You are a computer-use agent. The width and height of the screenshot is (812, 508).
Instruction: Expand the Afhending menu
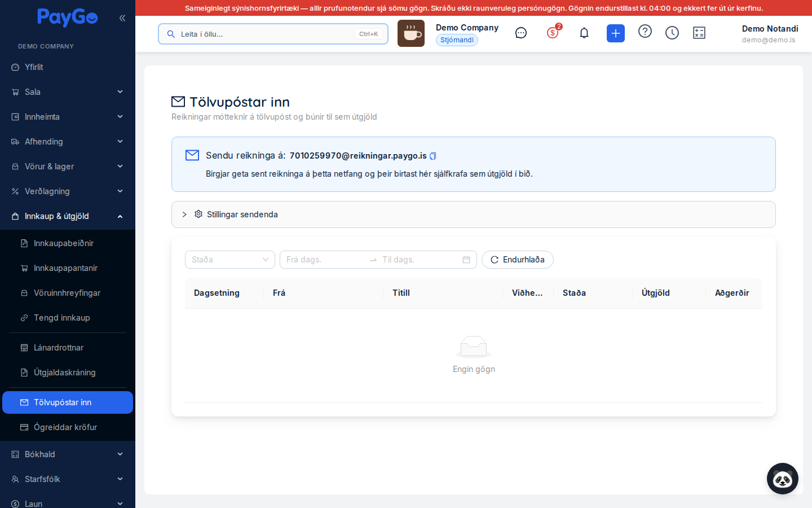click(x=68, y=142)
